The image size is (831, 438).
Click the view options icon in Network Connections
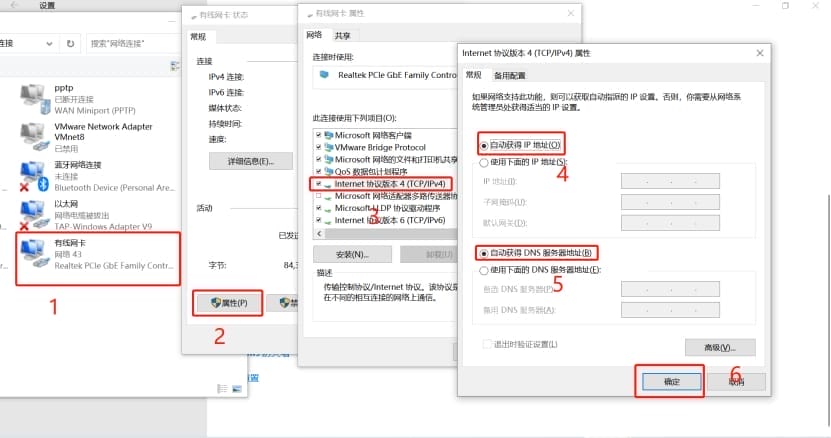click(x=175, y=66)
